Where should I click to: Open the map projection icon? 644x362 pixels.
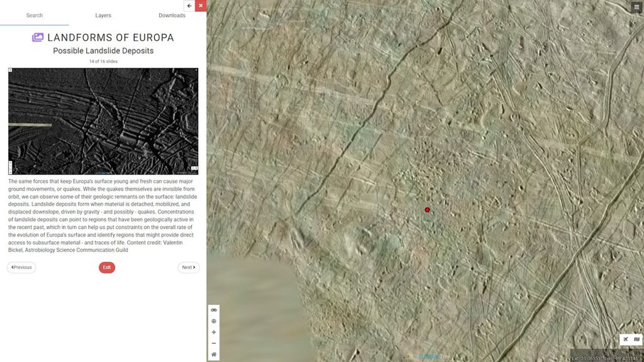point(636,340)
